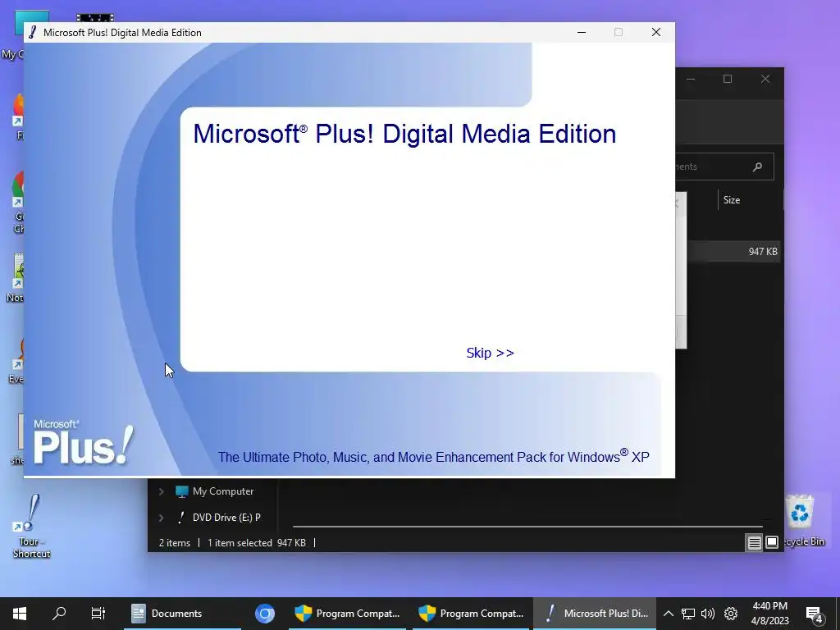Open Task View on taskbar
840x630 pixels.
[98, 614]
